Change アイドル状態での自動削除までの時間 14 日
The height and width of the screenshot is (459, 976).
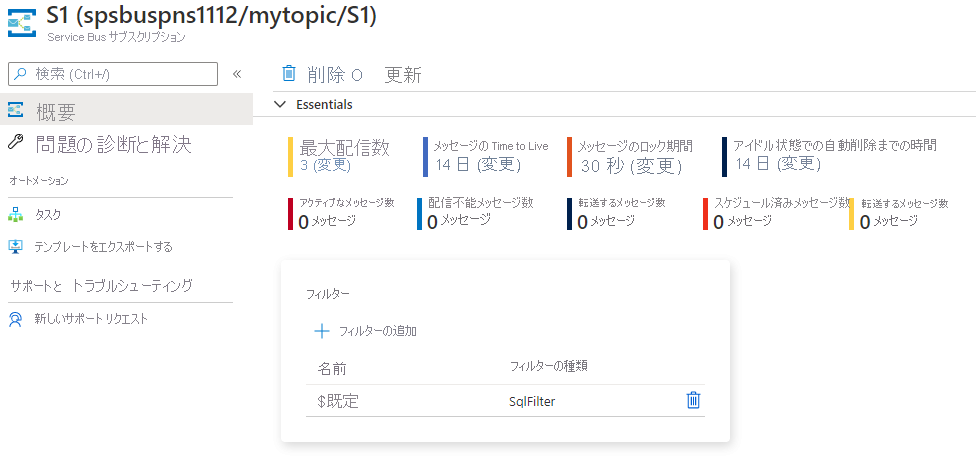pos(778,164)
